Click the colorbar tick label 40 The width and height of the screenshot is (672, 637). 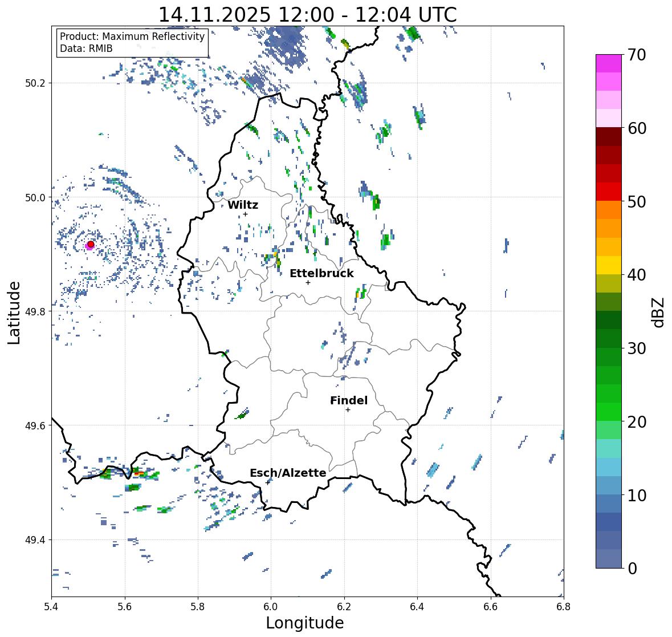(637, 275)
